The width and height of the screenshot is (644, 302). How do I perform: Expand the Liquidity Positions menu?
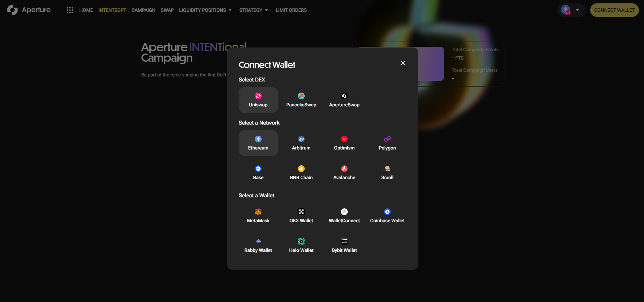[205, 10]
